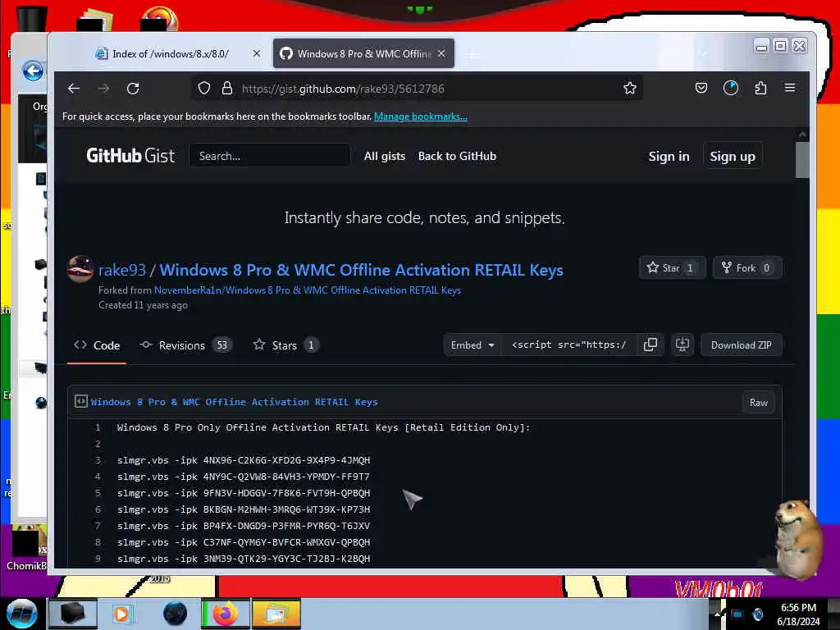Click line number 3 in the gist
The width and height of the screenshot is (840, 630).
point(98,460)
